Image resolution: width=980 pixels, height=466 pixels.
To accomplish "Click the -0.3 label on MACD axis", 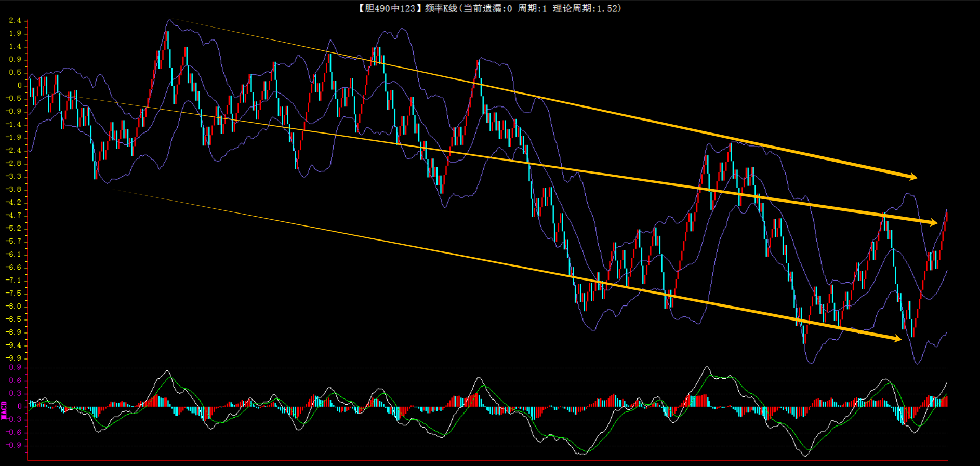I will pos(14,419).
